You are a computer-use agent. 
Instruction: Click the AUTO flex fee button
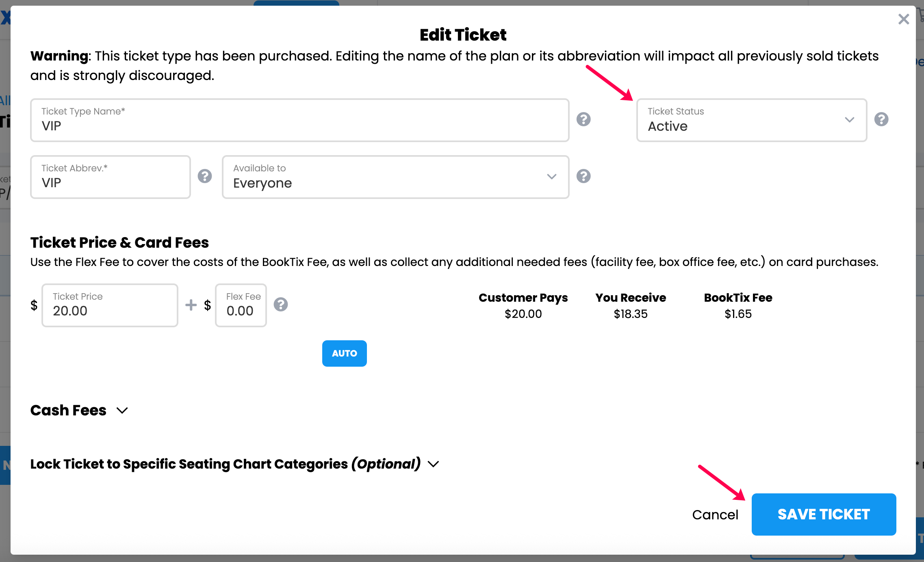click(x=345, y=353)
